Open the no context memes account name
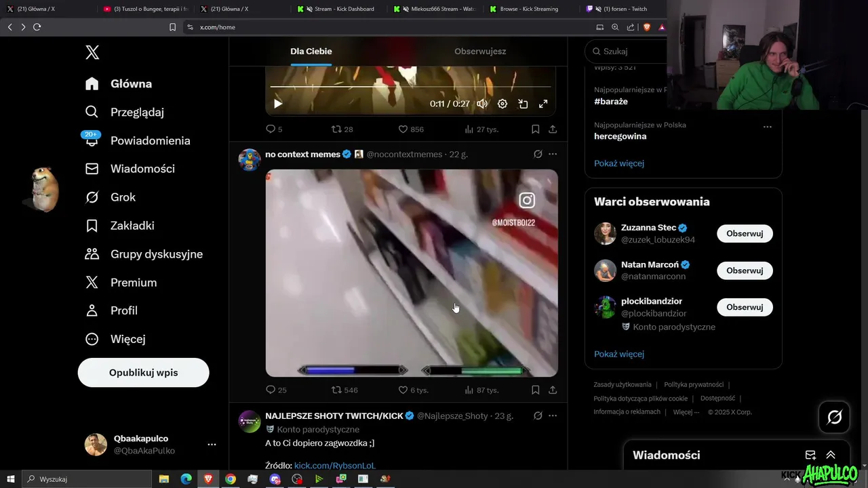 302,155
